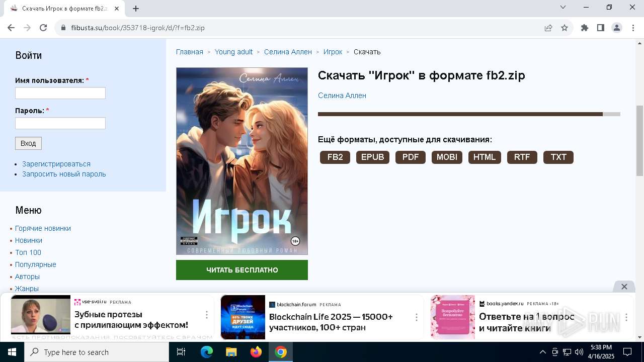This screenshot has width=644, height=362.
Task: Download the book in MOBI format
Action: tap(447, 157)
